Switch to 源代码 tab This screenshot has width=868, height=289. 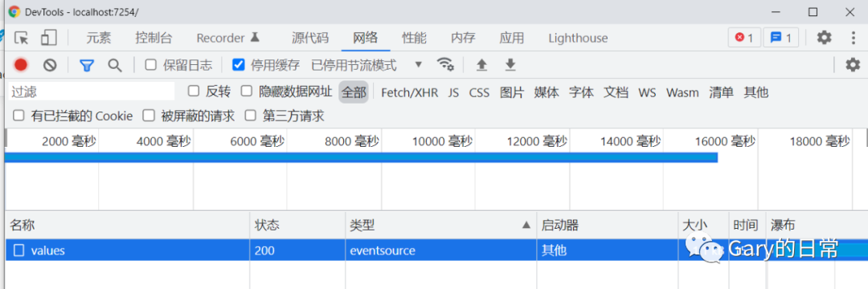coord(310,38)
